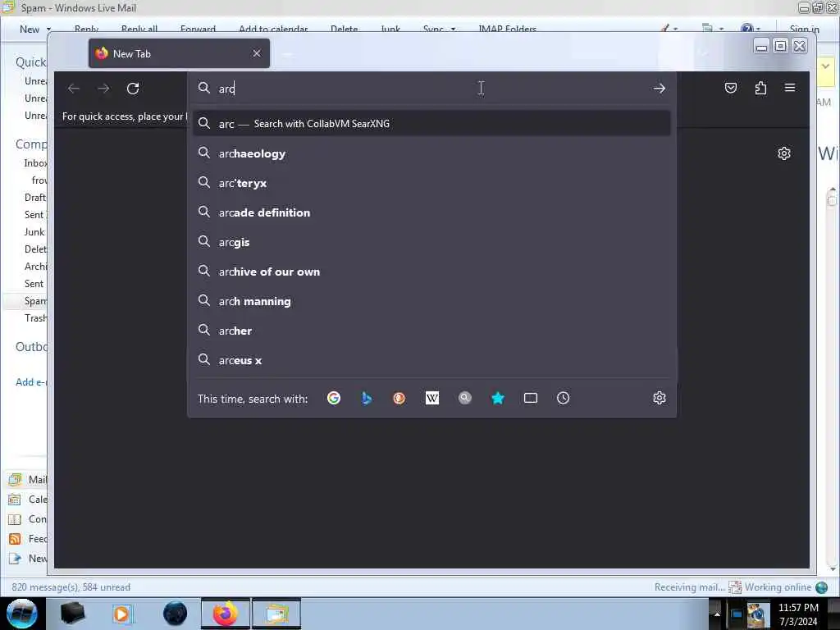Open the dark globe taskbar icon
Image resolution: width=840 pixels, height=630 pixels.
click(x=175, y=614)
